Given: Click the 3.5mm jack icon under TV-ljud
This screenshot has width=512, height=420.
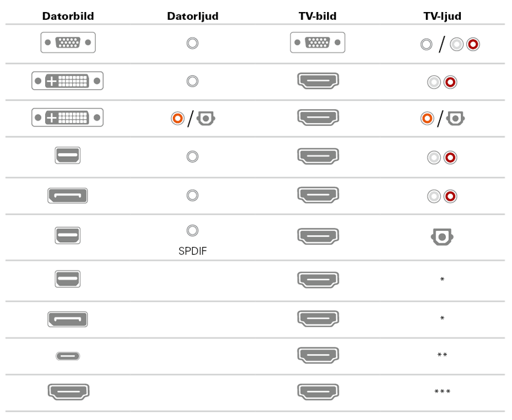Looking at the screenshot, I should point(426,44).
